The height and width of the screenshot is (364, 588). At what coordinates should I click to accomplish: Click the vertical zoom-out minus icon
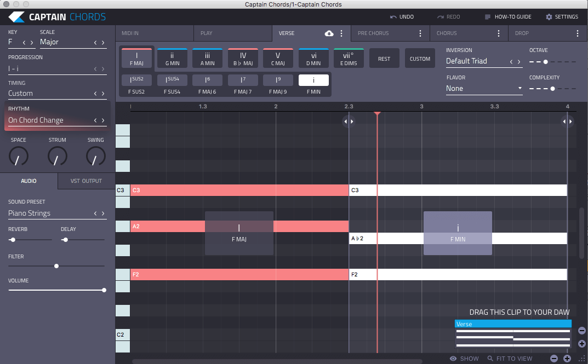coord(581,331)
